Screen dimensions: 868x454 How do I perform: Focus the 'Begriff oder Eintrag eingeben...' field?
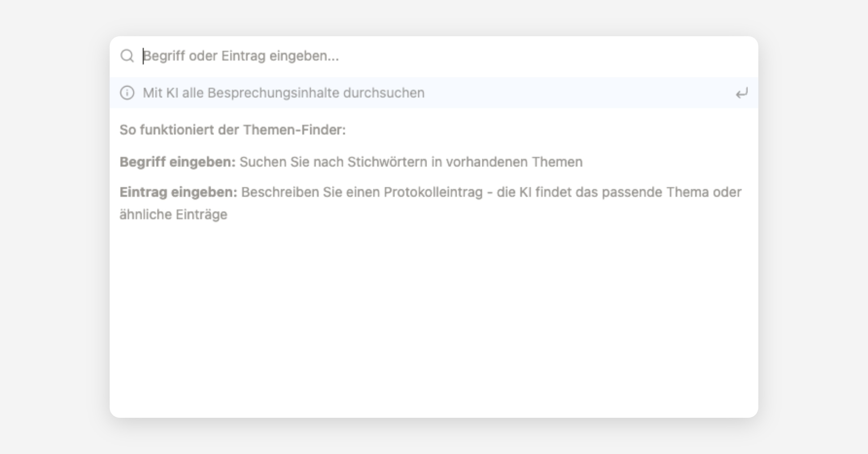(434, 56)
